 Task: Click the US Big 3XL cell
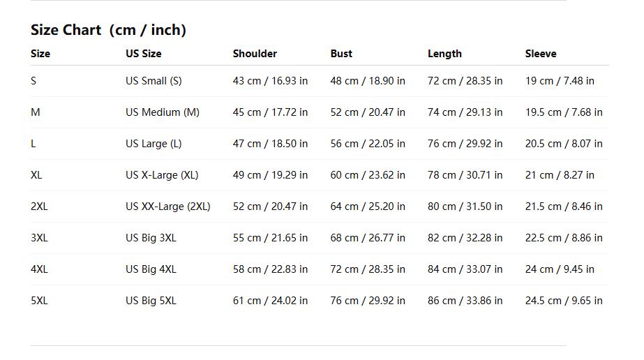151,238
